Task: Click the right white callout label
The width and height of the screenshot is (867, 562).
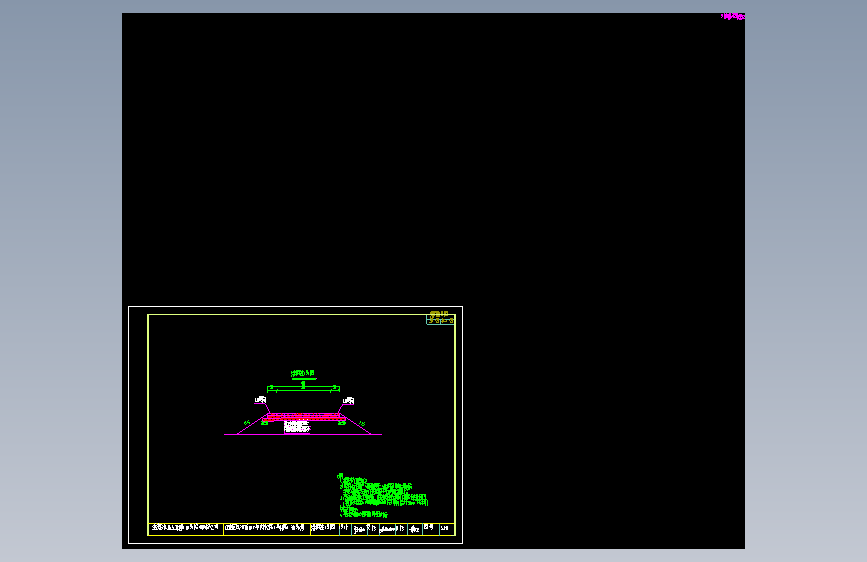Action: pos(348,400)
